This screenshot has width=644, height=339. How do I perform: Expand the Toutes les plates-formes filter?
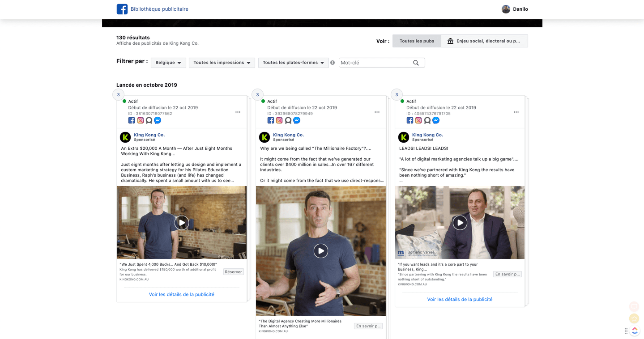pyautogui.click(x=294, y=63)
